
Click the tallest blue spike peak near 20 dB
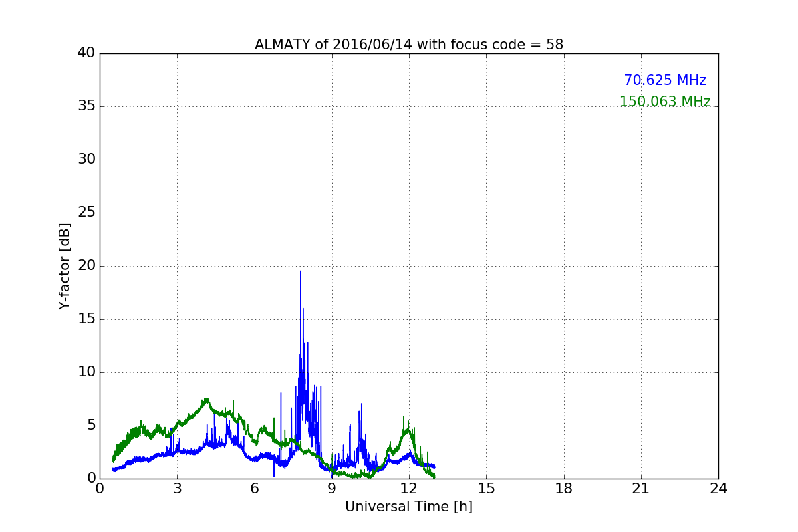pyautogui.click(x=301, y=271)
